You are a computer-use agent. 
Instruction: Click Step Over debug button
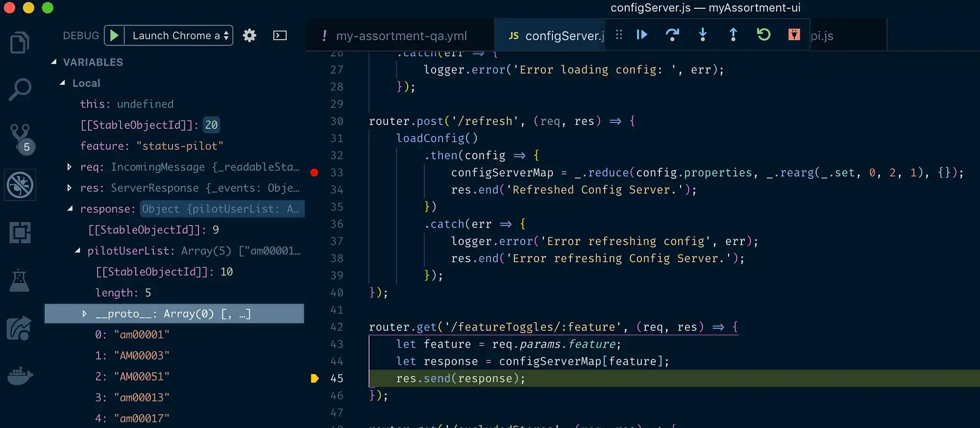pos(672,34)
